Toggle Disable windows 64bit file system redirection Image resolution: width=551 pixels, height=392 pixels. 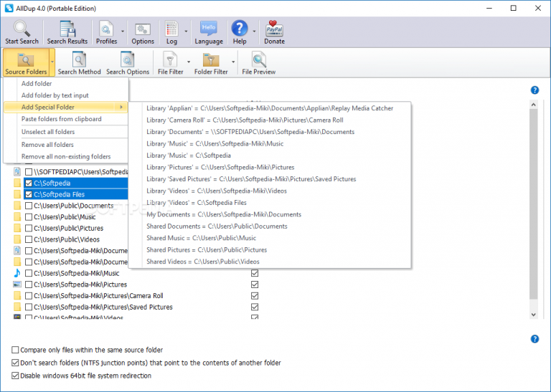15,376
